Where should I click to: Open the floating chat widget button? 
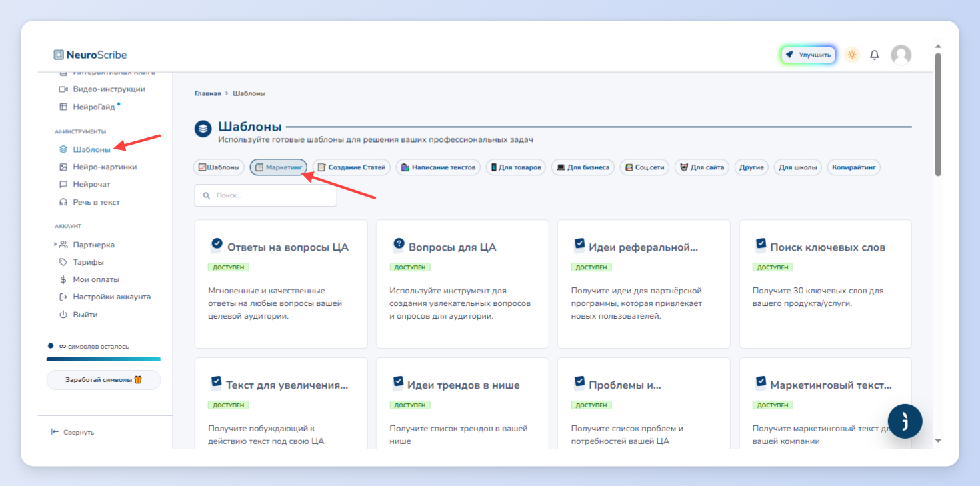[905, 421]
